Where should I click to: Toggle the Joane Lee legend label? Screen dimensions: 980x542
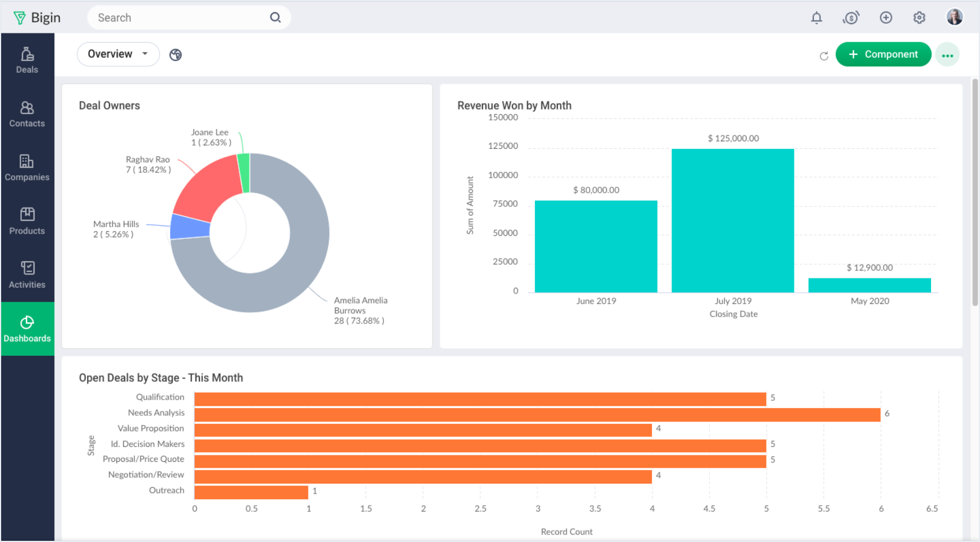(210, 137)
